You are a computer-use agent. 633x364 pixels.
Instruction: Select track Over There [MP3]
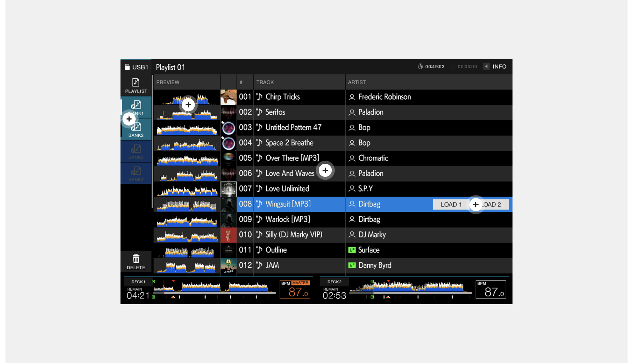292,158
